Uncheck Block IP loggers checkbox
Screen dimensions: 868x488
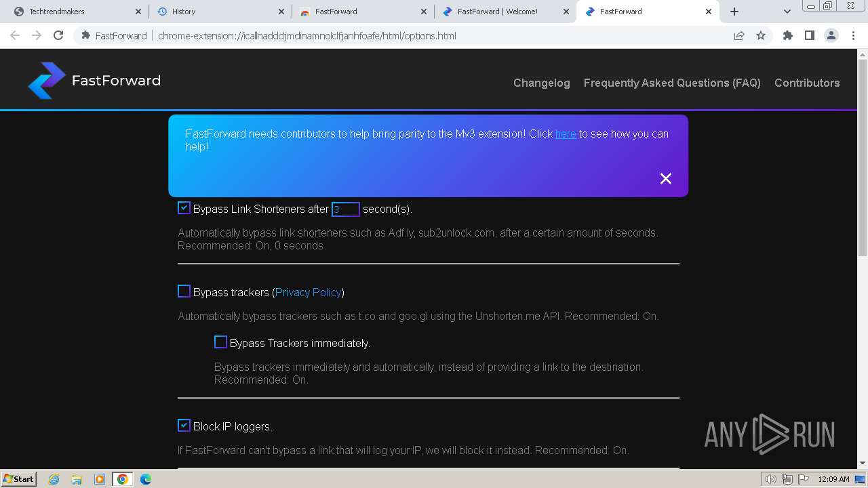(x=184, y=426)
